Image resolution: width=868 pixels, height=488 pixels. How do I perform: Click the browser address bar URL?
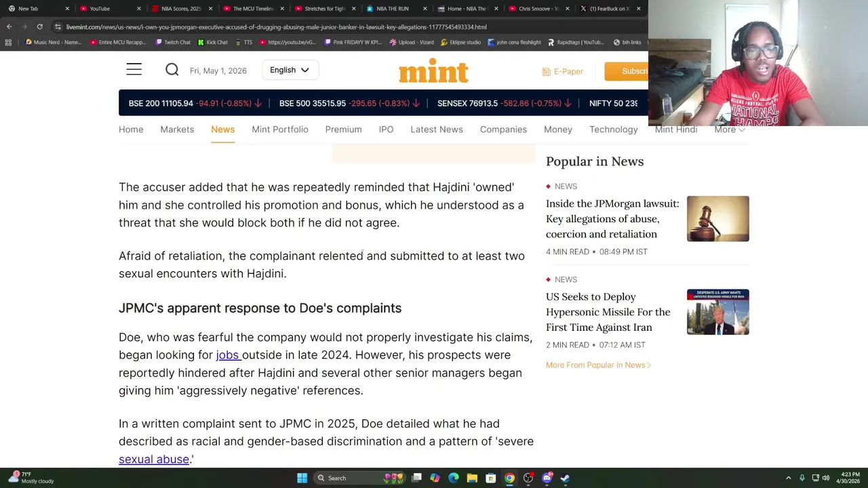click(x=277, y=26)
